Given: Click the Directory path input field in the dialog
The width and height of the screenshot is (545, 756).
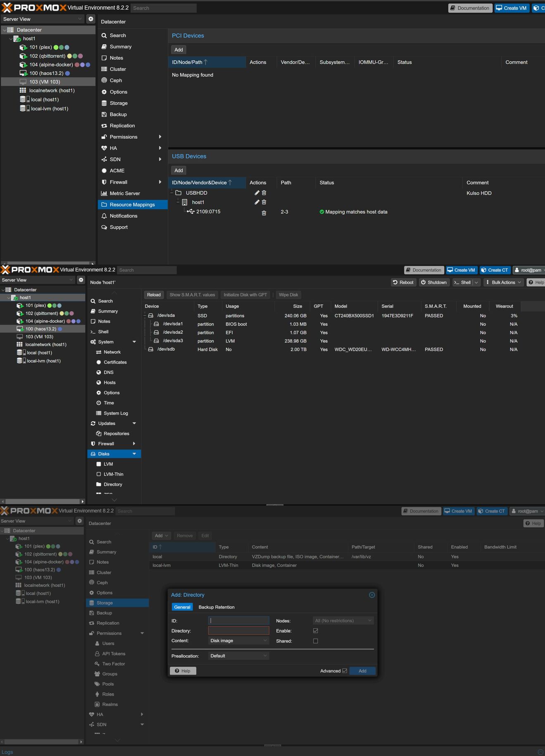Looking at the screenshot, I should tap(239, 631).
